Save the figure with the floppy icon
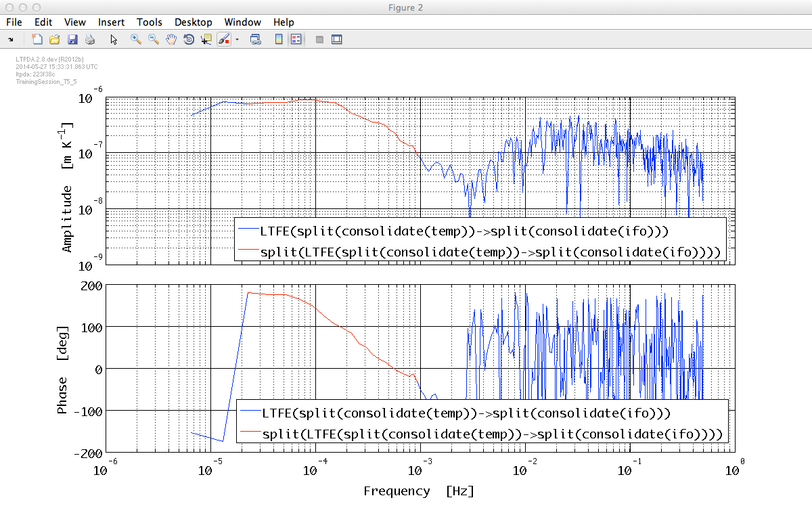 pyautogui.click(x=72, y=39)
